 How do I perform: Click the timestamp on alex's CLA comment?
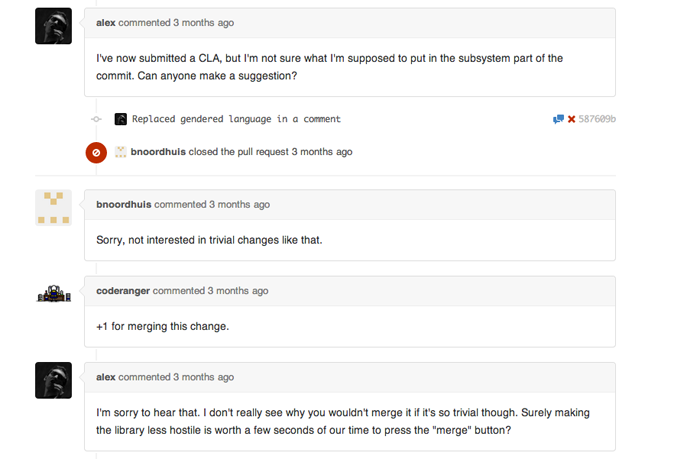click(x=204, y=22)
